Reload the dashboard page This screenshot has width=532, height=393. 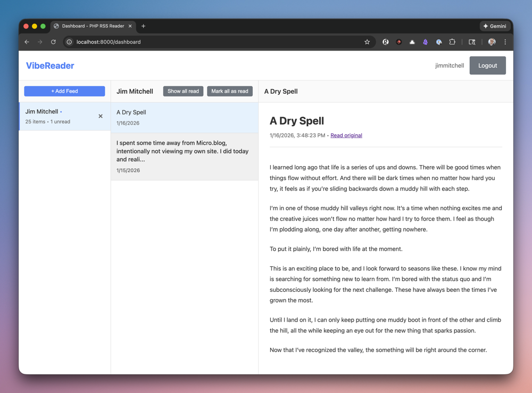click(x=53, y=42)
